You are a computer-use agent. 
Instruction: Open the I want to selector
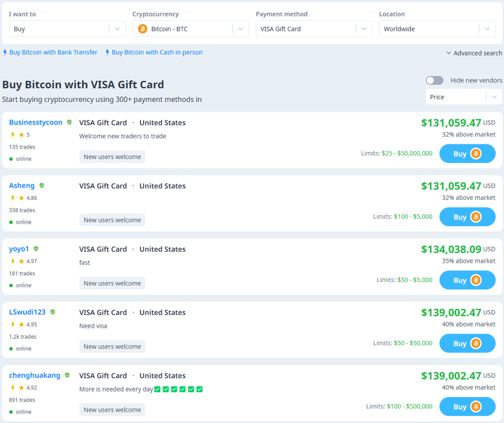coord(67,28)
